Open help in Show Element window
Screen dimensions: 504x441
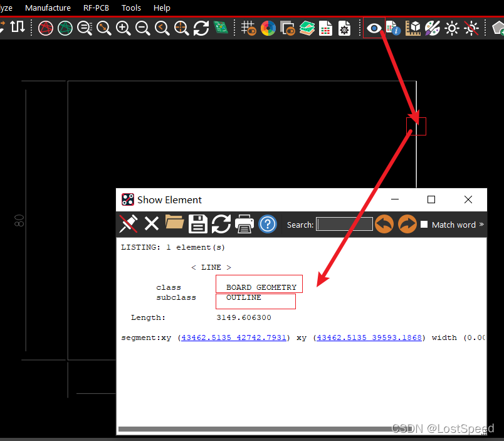point(268,224)
